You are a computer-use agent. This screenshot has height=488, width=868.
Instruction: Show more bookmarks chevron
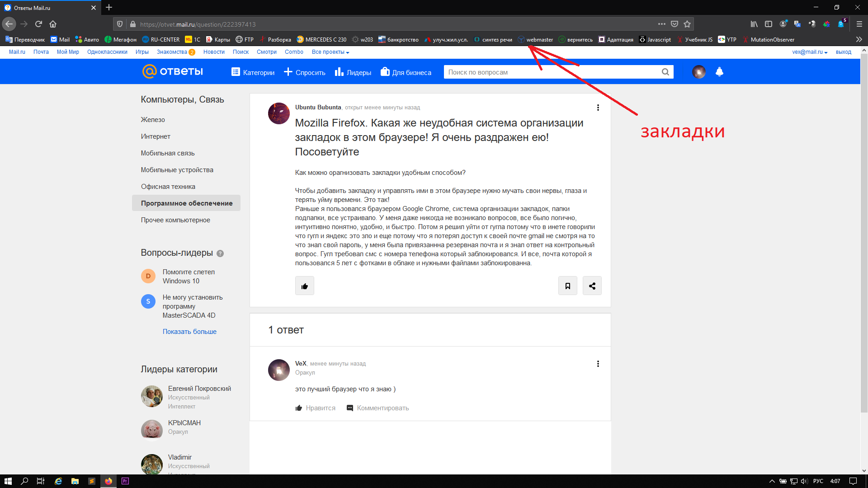[859, 39]
